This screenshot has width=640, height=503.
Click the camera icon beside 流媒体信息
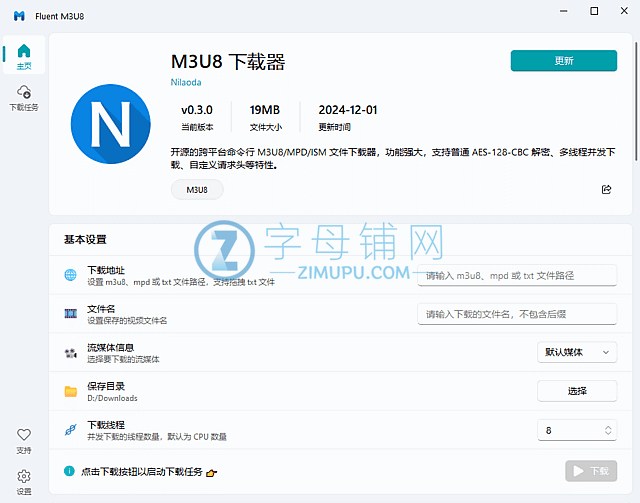[x=71, y=353]
